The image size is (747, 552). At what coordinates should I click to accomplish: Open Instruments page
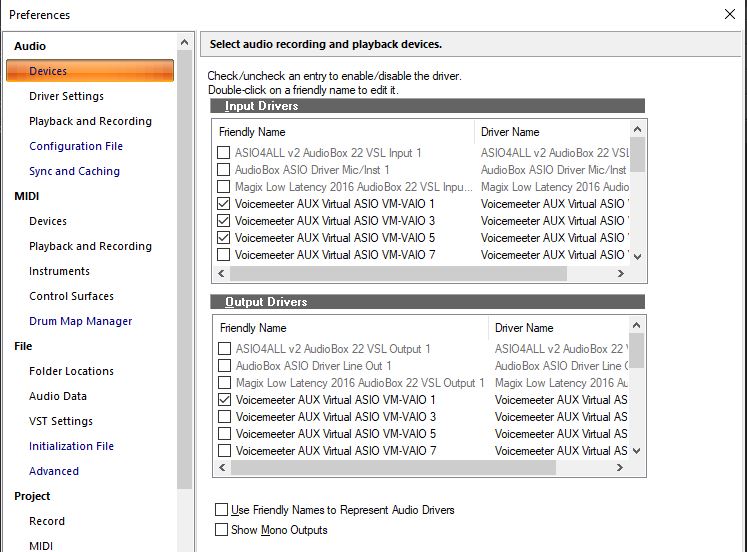tap(59, 271)
